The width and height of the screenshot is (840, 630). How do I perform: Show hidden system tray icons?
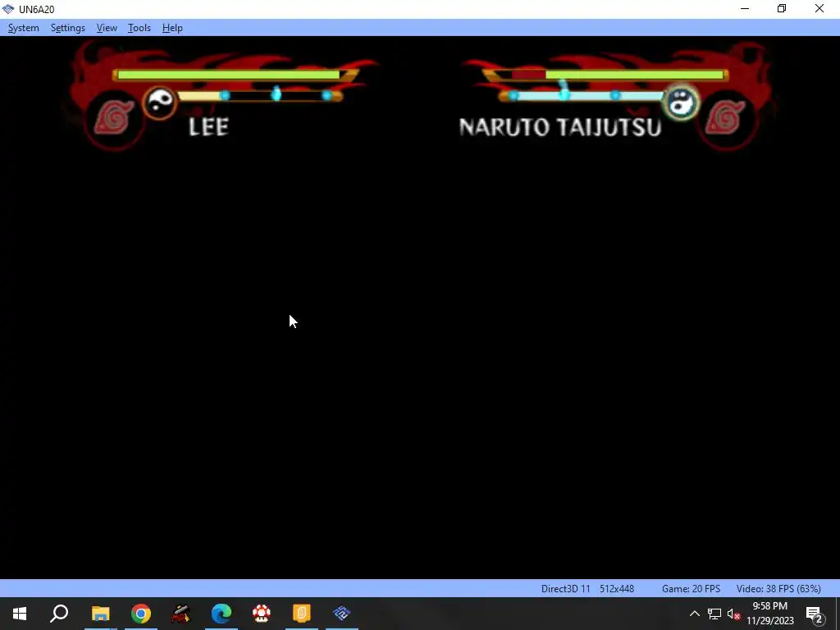694,614
